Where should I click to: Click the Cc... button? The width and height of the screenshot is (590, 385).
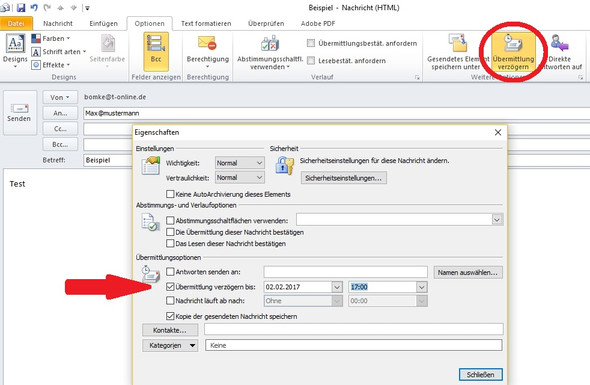60,129
